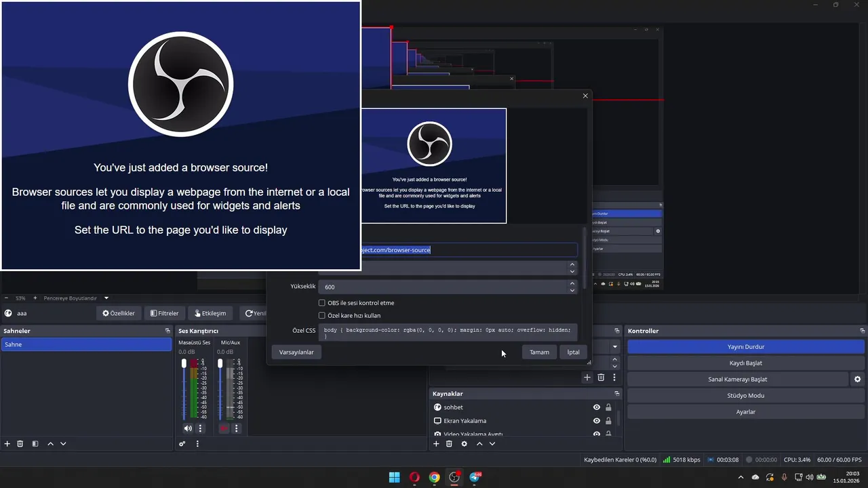This screenshot has width=868, height=488.
Task: Open Mic/Aux three-dot options menu
Action: click(x=236, y=428)
